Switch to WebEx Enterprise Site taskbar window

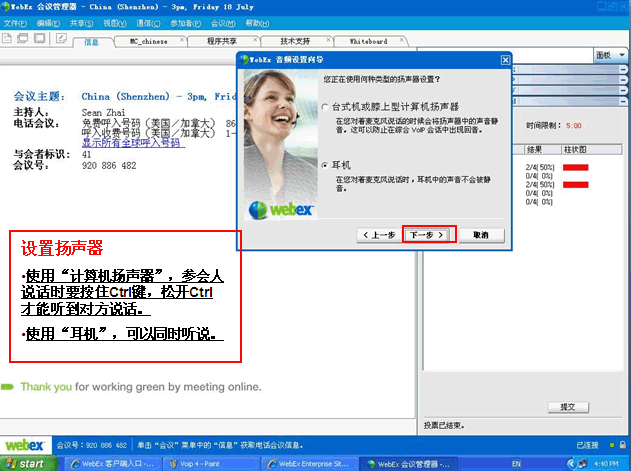[309, 464]
